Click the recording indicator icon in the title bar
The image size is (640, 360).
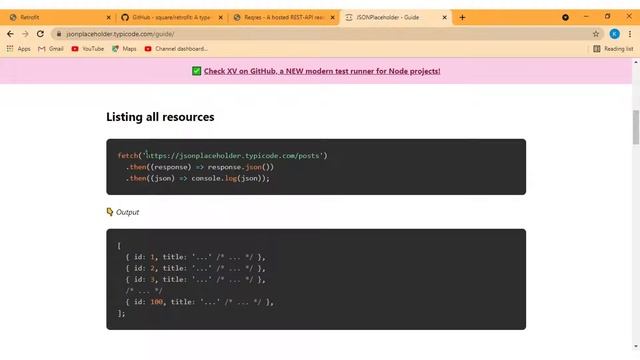pos(565,18)
